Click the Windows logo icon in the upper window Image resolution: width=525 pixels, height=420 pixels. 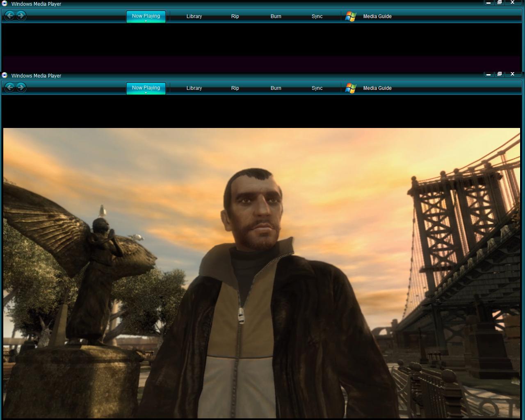(351, 16)
